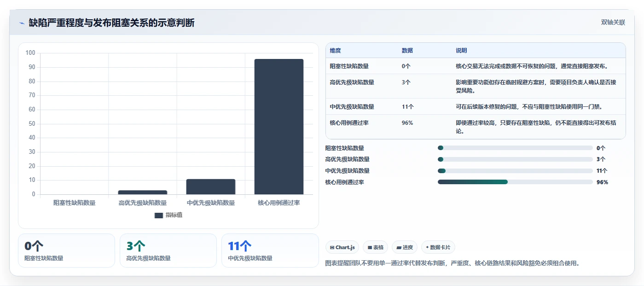Viewport: 644px width, 286px height.
Task: Click the 进度 tag chip
Action: click(x=405, y=247)
